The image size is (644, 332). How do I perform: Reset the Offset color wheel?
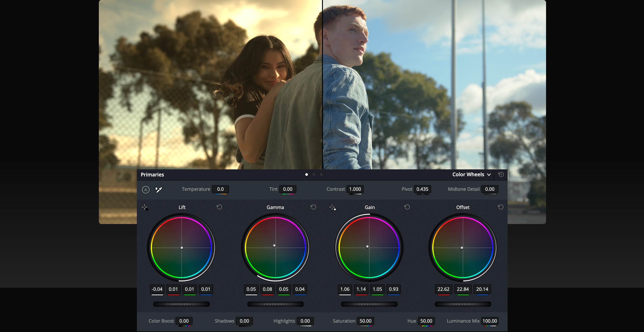(501, 207)
